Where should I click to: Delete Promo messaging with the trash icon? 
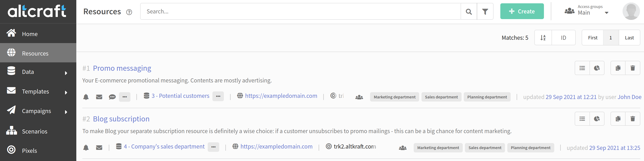633,68
